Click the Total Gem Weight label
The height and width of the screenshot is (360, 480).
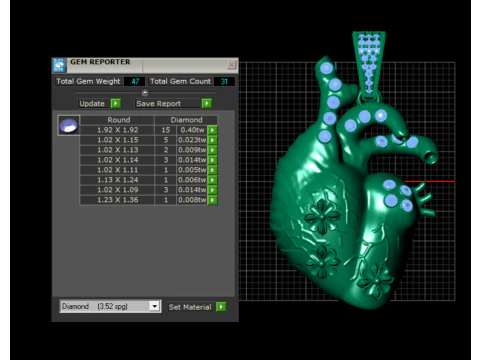click(88, 81)
